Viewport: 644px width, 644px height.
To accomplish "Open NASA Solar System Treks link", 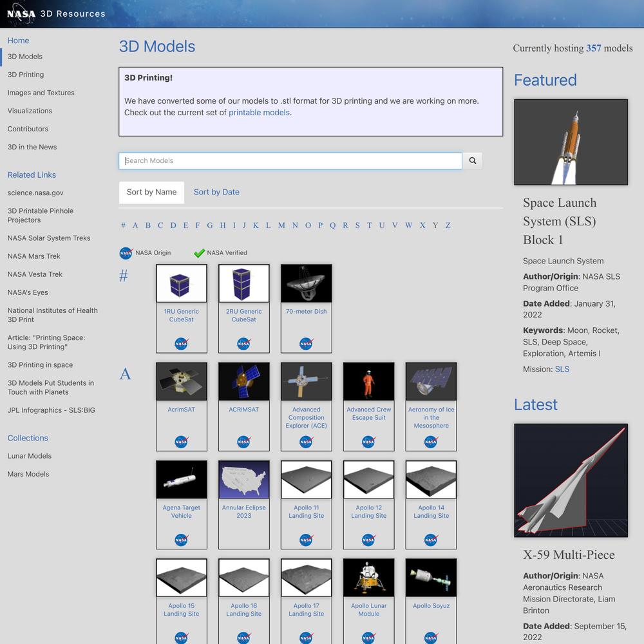I will click(x=49, y=238).
